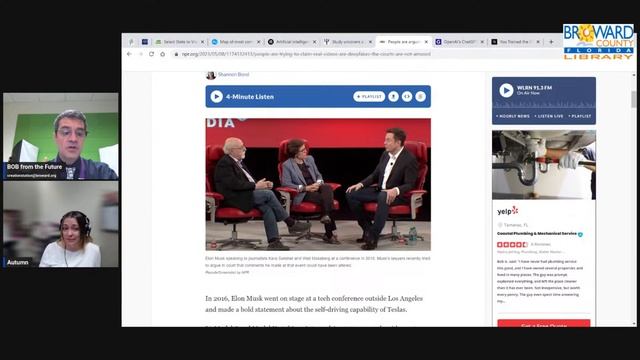Open a new browser tab
The height and width of the screenshot is (360, 640).
pos(551,42)
